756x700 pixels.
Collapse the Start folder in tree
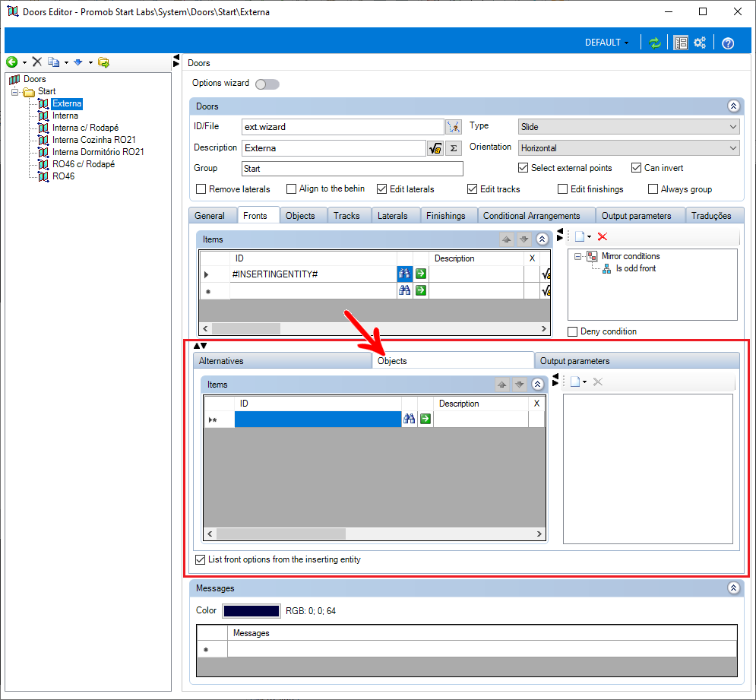[x=15, y=91]
